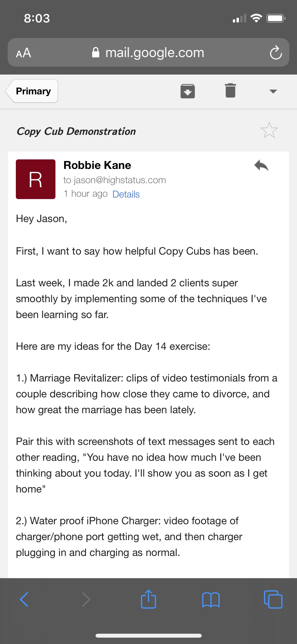This screenshot has height=644, width=297.
Task: Tap the Safari forward arrow
Action: tap(86, 599)
